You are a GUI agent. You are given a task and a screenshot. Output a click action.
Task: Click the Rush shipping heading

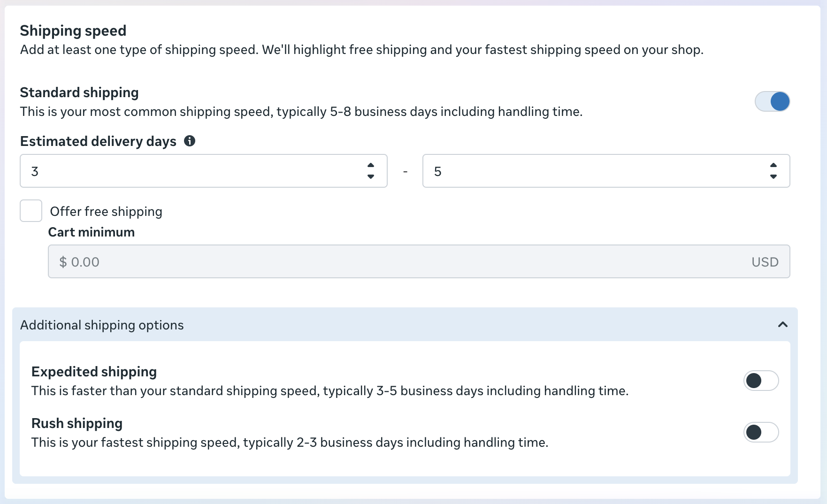tap(77, 423)
